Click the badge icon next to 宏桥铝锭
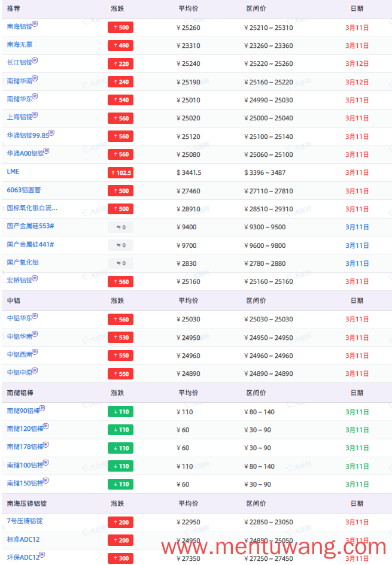The image size is (392, 565). [x=35, y=278]
